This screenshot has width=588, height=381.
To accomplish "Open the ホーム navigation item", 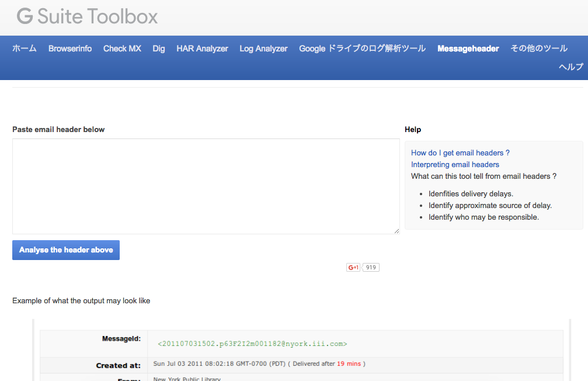I will point(24,49).
